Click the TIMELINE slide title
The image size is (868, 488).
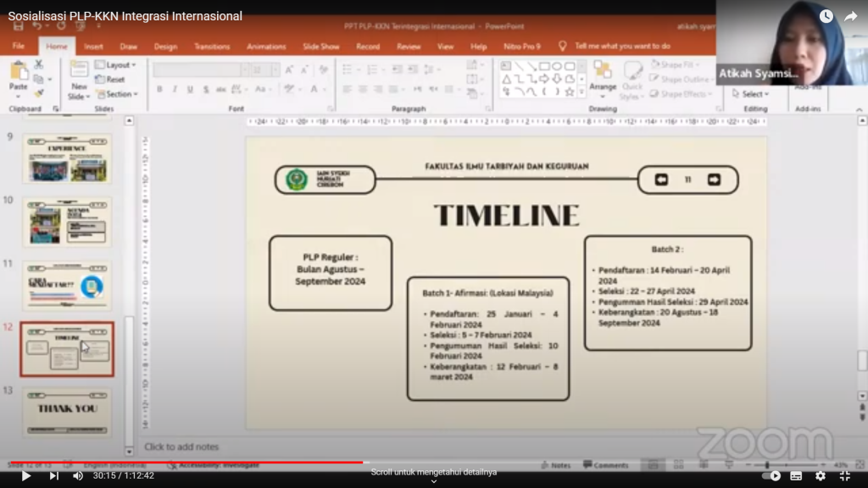coord(506,215)
